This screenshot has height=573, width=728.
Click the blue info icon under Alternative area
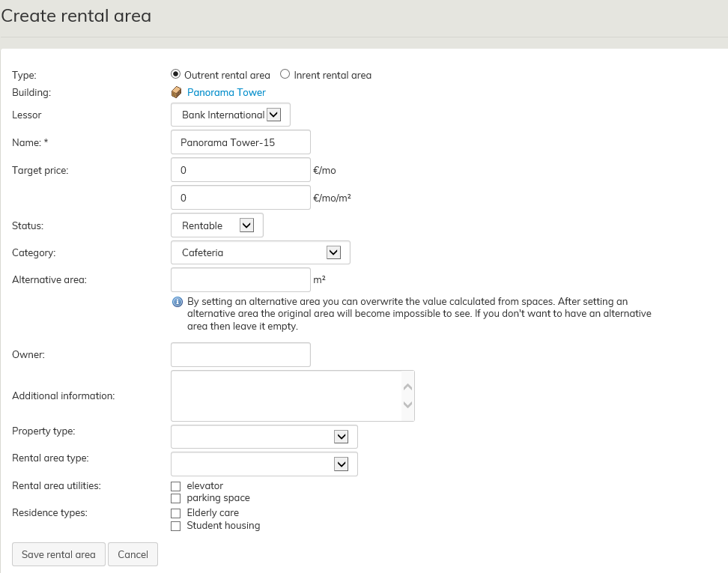(x=178, y=302)
